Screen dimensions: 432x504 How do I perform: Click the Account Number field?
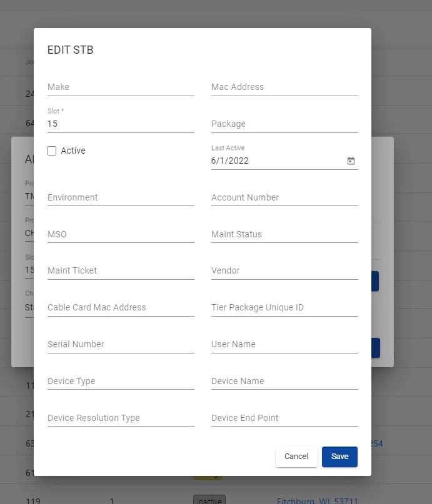point(284,197)
